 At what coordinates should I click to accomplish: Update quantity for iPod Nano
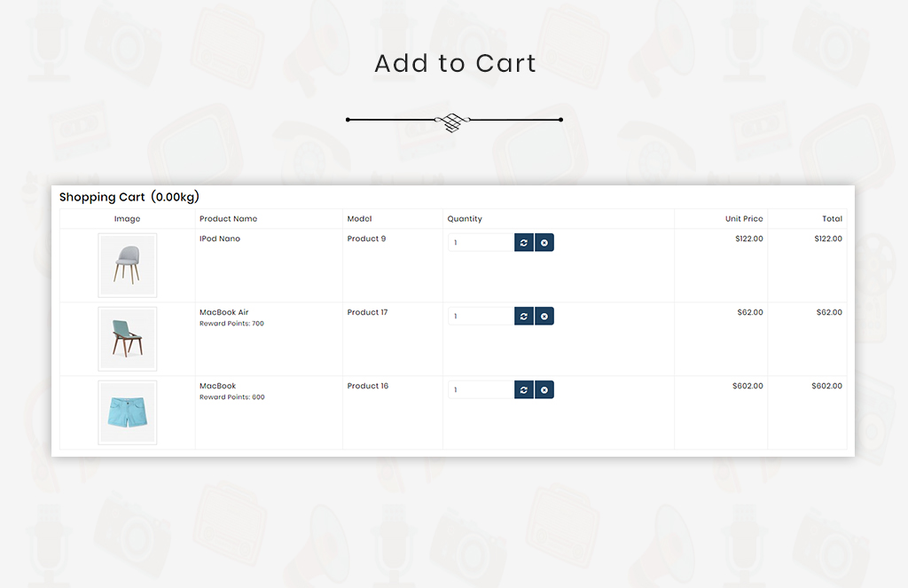click(523, 242)
